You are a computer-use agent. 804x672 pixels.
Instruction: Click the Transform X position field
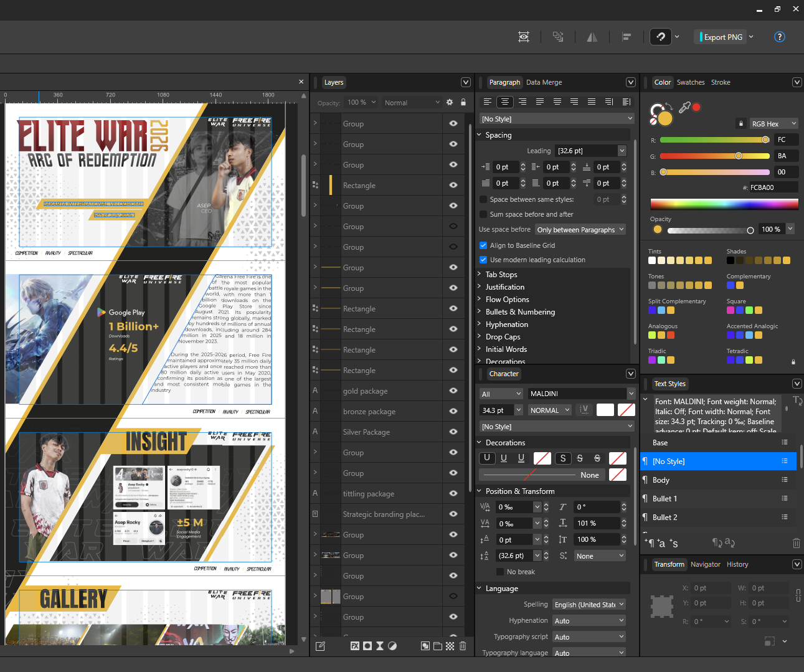tap(710, 588)
